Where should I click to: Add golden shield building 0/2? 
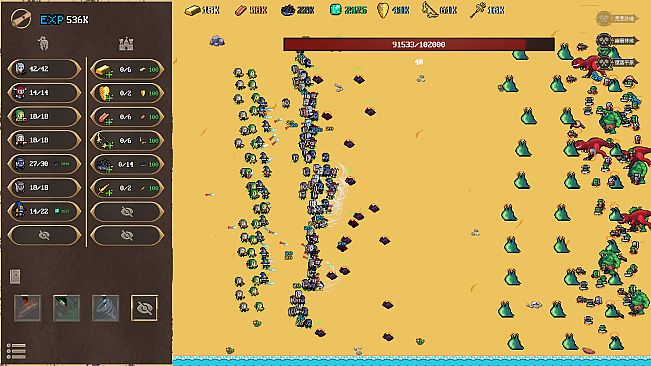127,93
